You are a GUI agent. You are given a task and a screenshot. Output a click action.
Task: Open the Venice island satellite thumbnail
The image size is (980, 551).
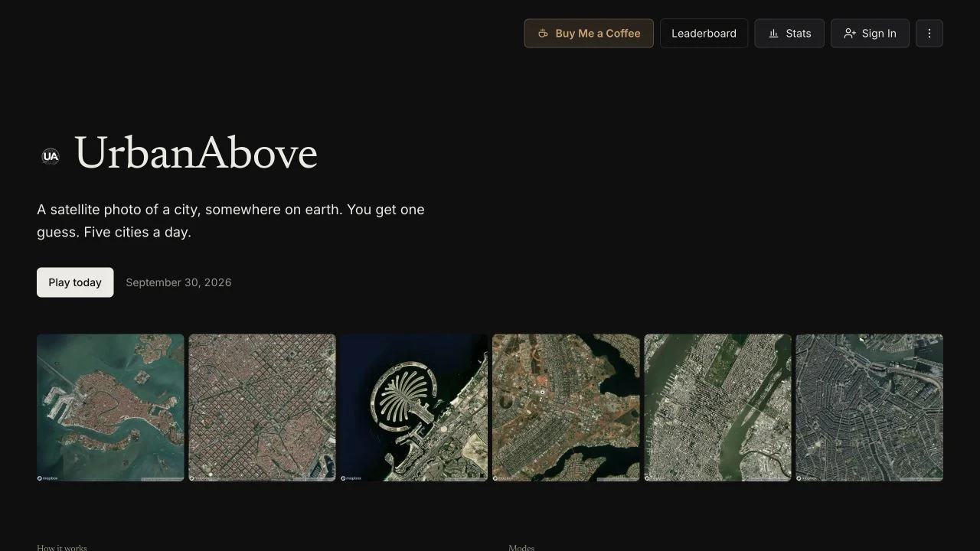pos(110,408)
